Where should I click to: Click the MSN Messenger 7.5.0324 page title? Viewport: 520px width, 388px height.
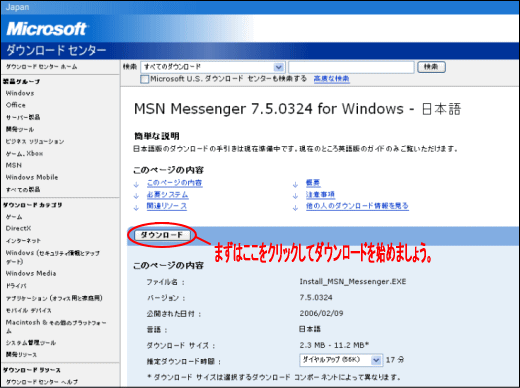297,109
